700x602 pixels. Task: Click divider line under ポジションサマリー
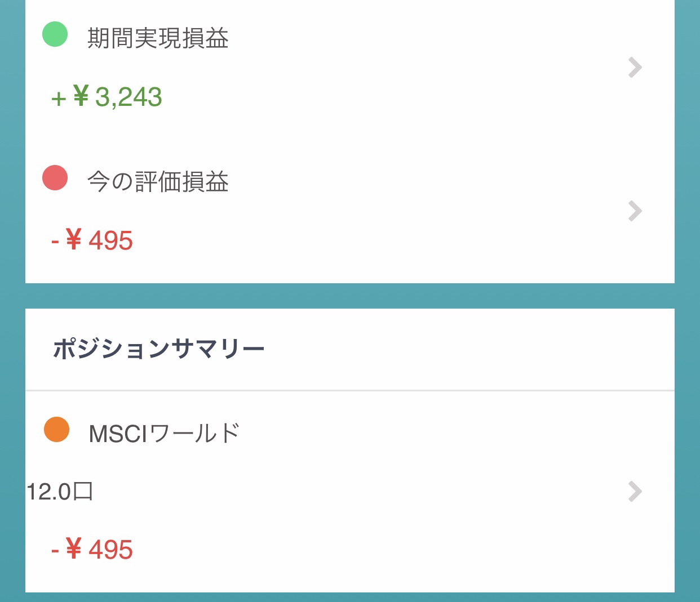[x=349, y=390]
